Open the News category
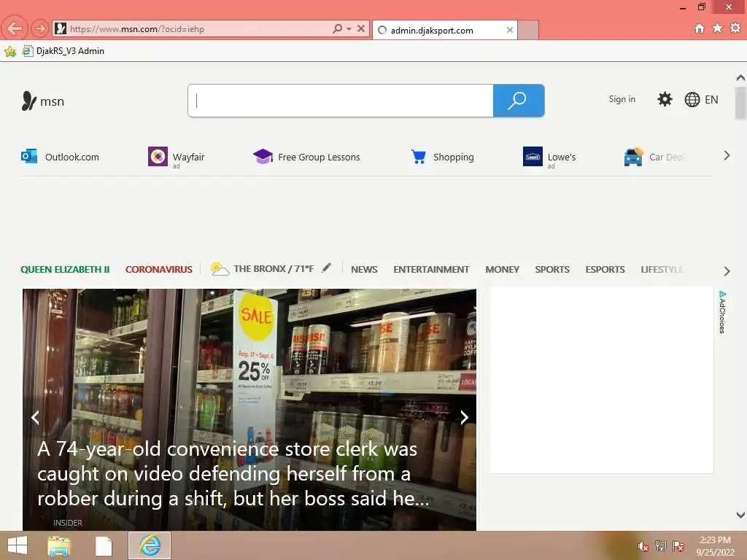 coord(364,269)
